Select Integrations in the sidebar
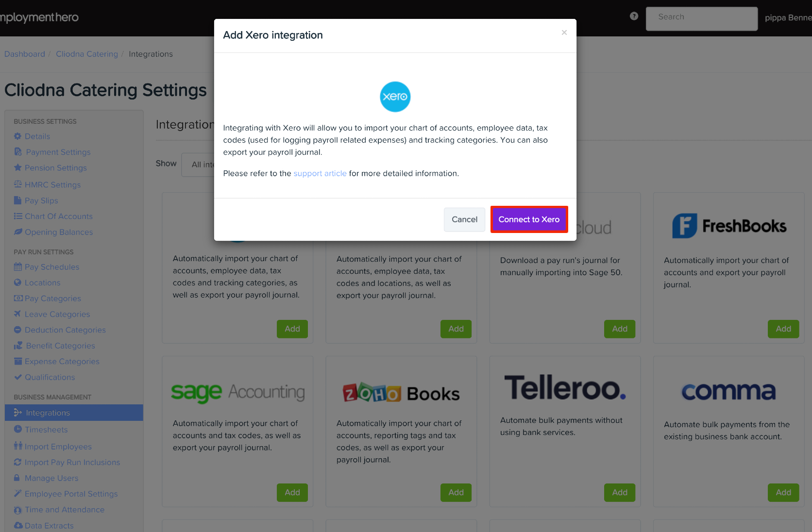This screenshot has height=532, width=812. [48, 413]
